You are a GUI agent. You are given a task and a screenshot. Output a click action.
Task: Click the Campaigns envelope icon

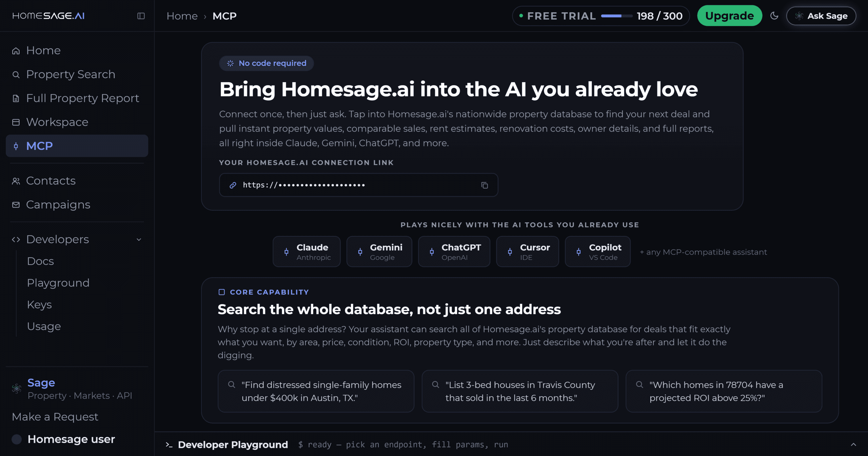pos(16,205)
